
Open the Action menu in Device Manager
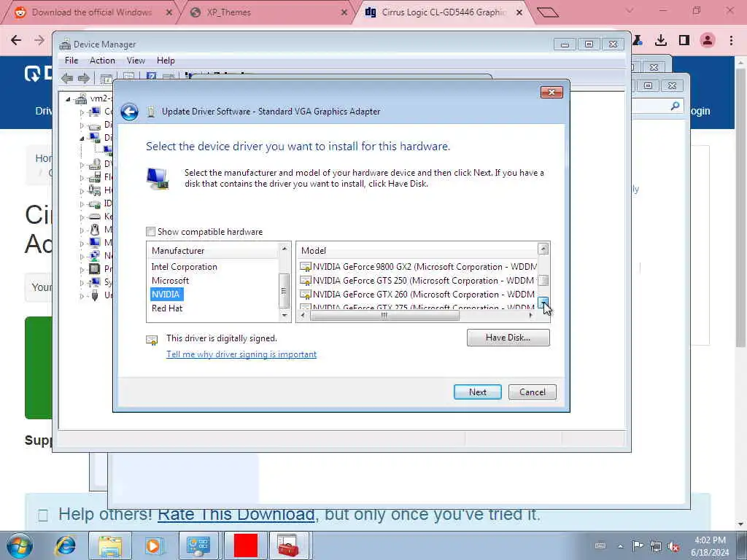tap(102, 61)
